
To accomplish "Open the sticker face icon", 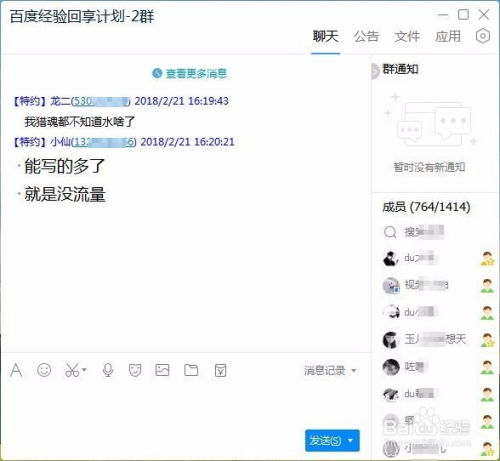I will click(135, 370).
